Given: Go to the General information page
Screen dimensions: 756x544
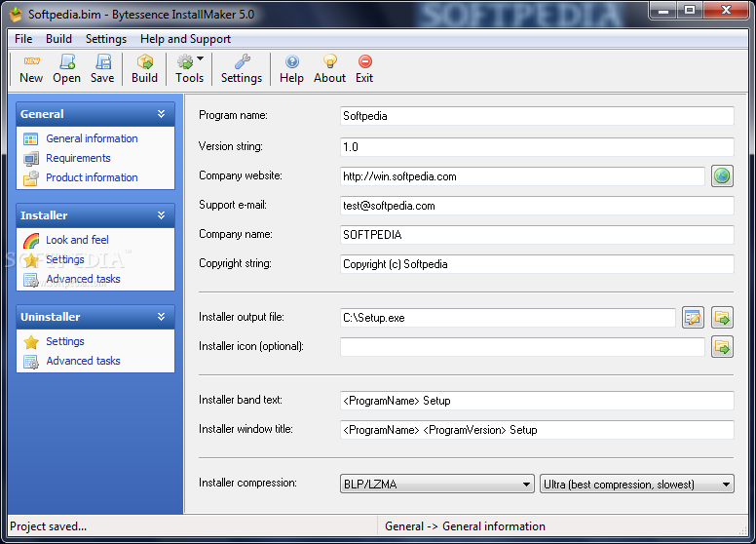Looking at the screenshot, I should (92, 138).
